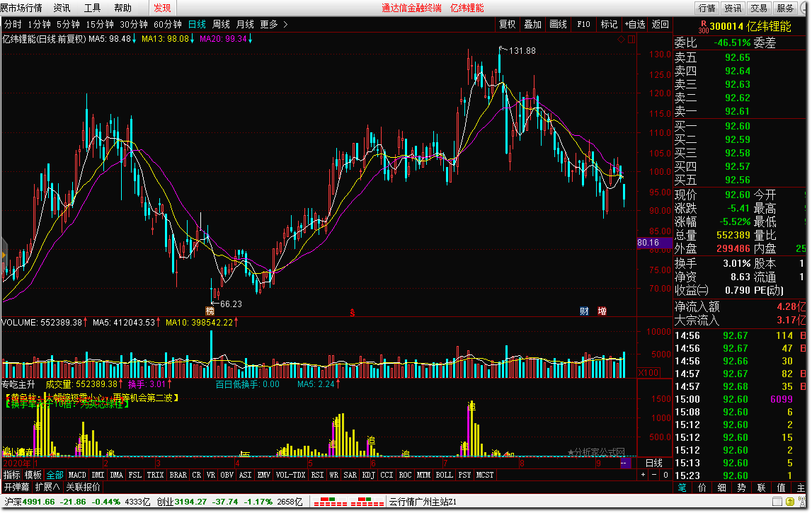Open the 资讯 menu in the menu bar
812x513 pixels.
[62, 8]
